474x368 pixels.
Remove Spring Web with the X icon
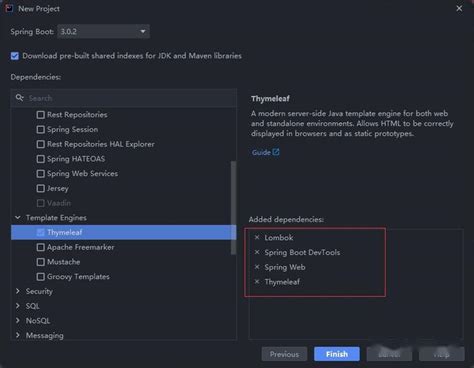[257, 267]
